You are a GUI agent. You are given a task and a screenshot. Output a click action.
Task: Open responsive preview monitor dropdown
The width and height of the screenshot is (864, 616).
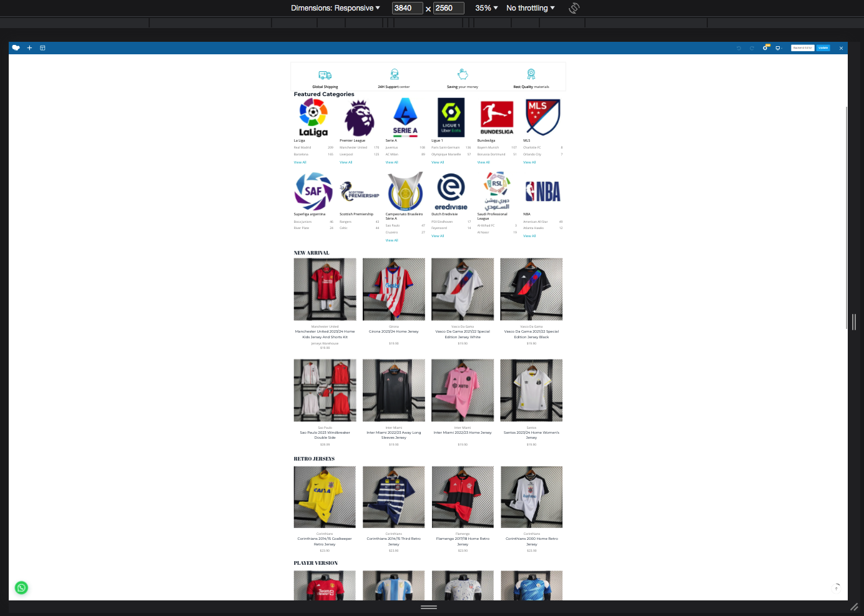pos(778,48)
